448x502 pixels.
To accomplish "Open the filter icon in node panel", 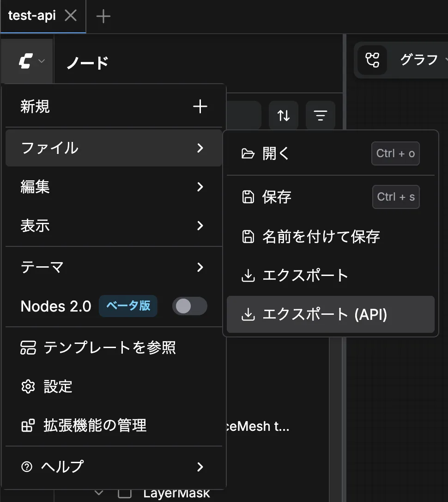I will [x=321, y=116].
